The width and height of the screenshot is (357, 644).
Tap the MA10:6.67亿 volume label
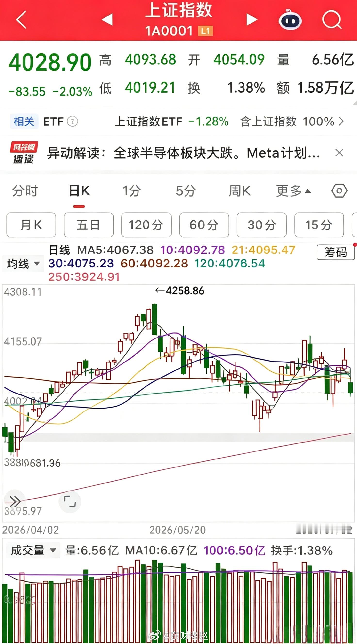[161, 551]
